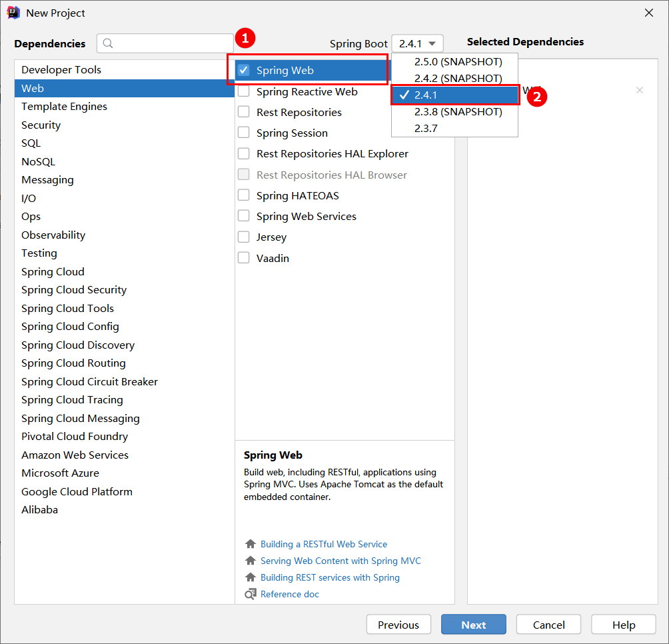The width and height of the screenshot is (669, 644).
Task: Choose the Testing category
Action: pos(124,253)
